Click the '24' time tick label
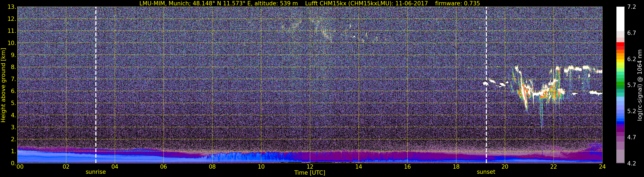Screen dimensions: 644x177 click(x=602, y=167)
